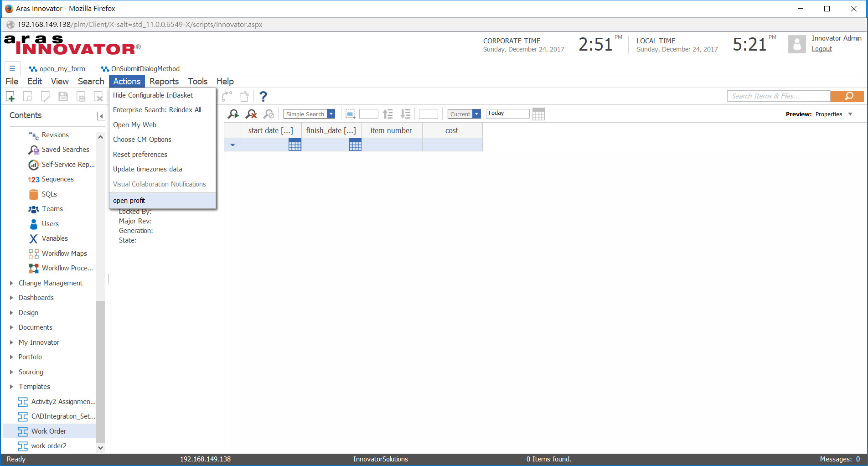Screen dimensions: 868x466
Task: Expand the My Innovator tree node
Action: click(11, 342)
